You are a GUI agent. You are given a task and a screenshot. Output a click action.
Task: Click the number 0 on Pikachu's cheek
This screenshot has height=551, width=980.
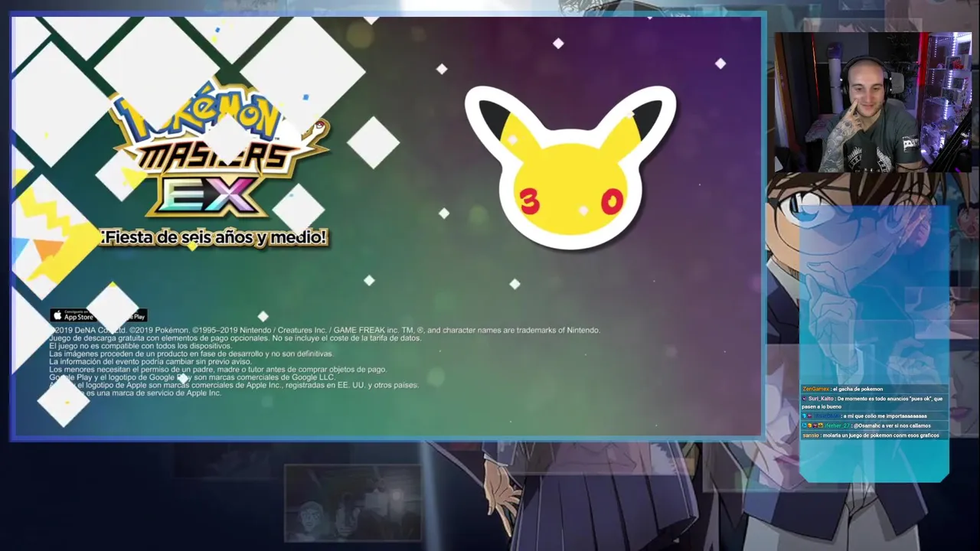click(x=612, y=203)
